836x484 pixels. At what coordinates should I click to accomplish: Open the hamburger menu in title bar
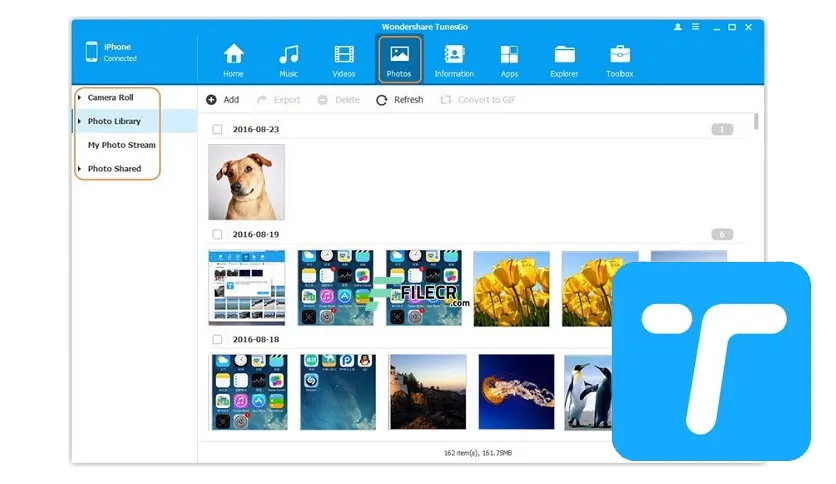695,27
